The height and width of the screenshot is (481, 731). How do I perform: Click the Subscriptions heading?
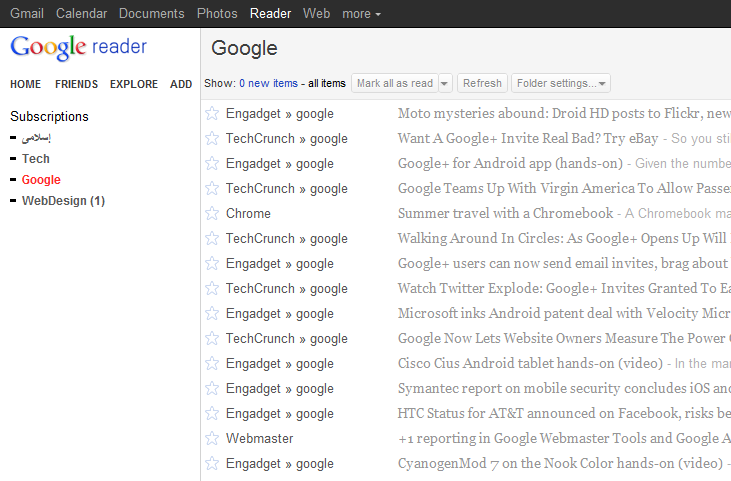coord(49,117)
